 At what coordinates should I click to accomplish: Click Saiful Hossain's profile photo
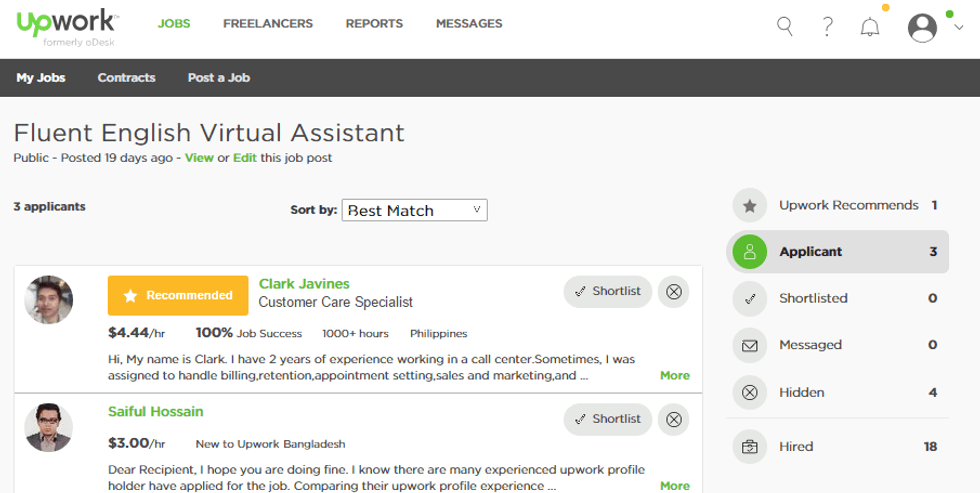[x=48, y=427]
